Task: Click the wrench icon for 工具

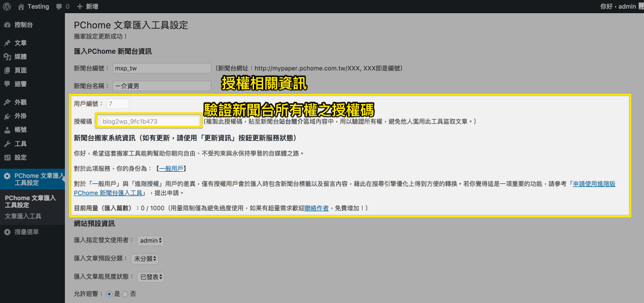Action: click(x=7, y=144)
